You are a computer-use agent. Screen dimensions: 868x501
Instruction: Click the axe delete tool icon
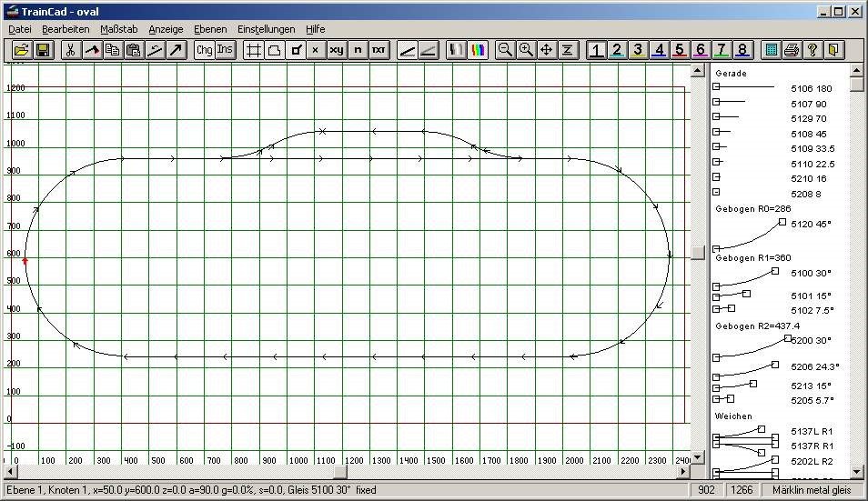(x=91, y=50)
